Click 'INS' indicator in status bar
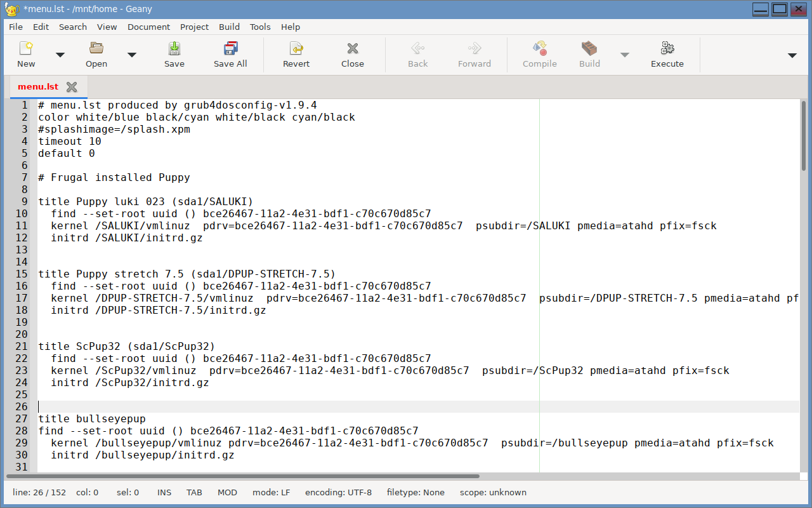 click(x=164, y=492)
